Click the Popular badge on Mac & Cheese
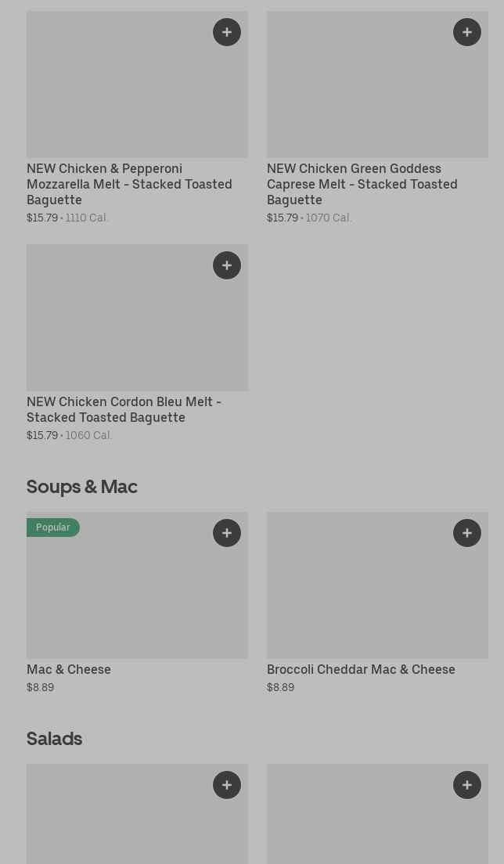The image size is (504, 864). point(53,527)
